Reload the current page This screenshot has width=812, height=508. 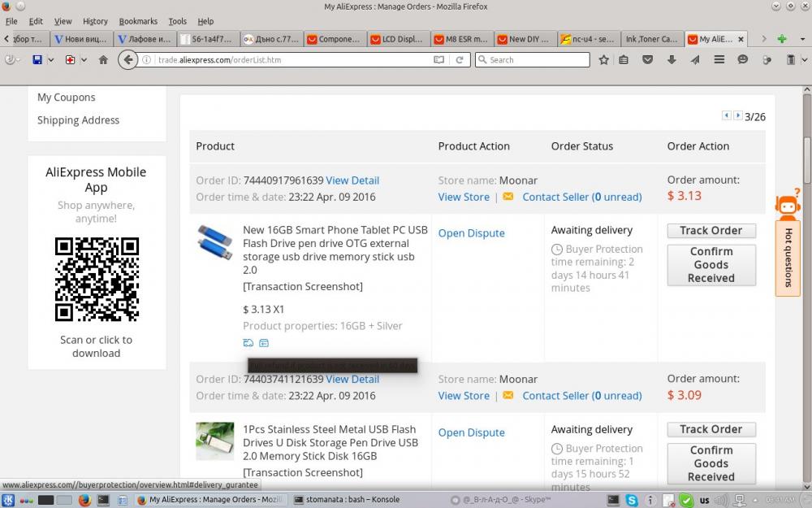tap(460, 59)
